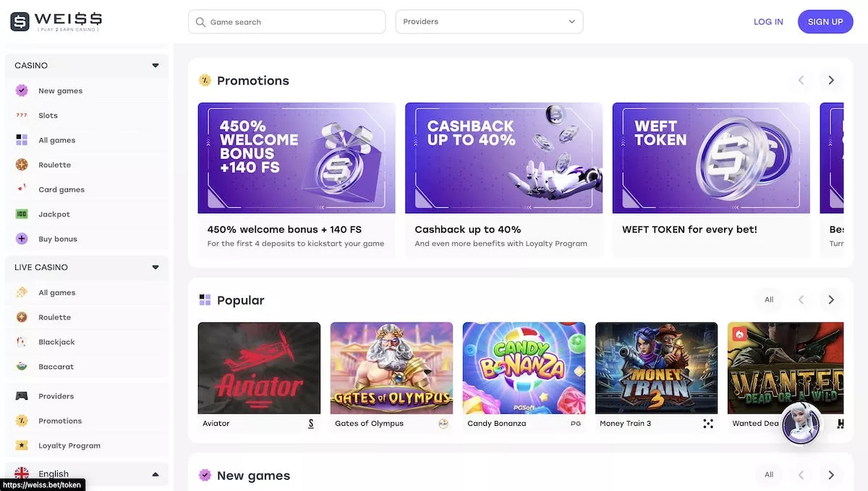Click the Buy bonus icon
The width and height of the screenshot is (868, 491).
pyautogui.click(x=22, y=238)
